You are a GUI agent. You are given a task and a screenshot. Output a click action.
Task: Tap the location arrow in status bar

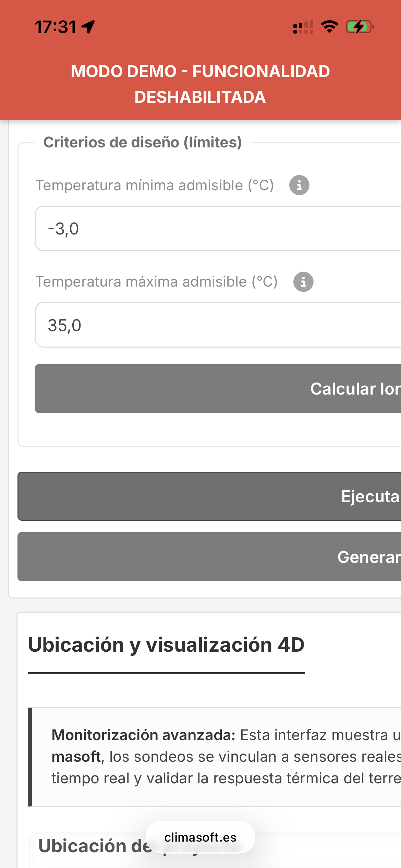pos(88,27)
